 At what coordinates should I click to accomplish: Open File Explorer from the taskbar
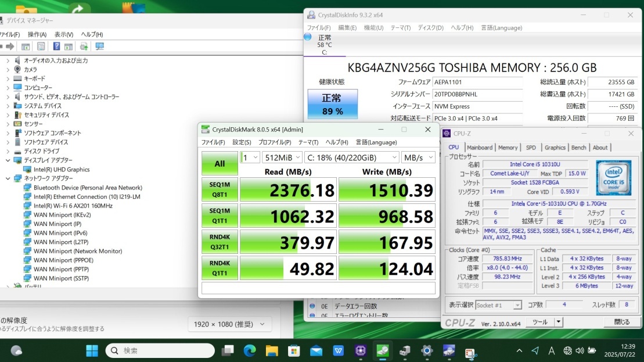[272, 350]
